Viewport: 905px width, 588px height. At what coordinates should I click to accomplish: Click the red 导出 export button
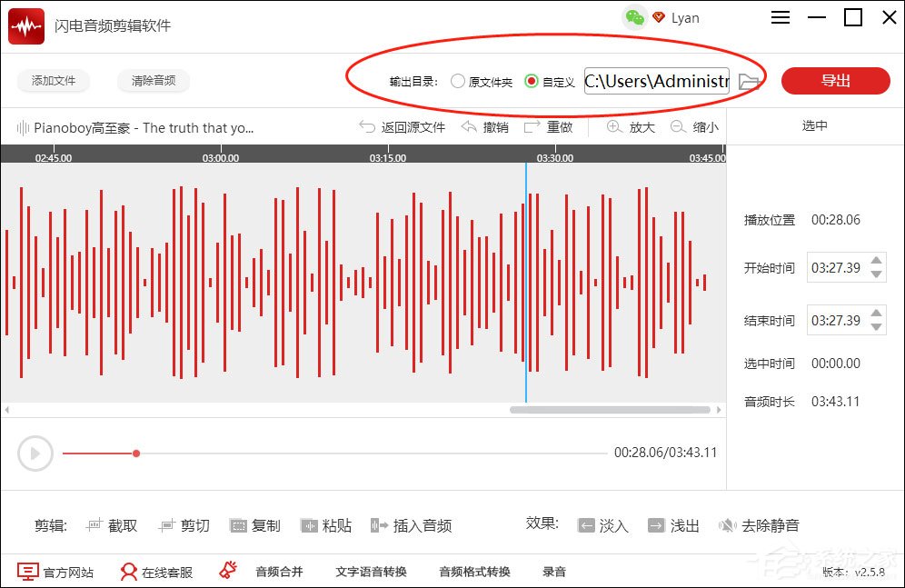(x=835, y=81)
